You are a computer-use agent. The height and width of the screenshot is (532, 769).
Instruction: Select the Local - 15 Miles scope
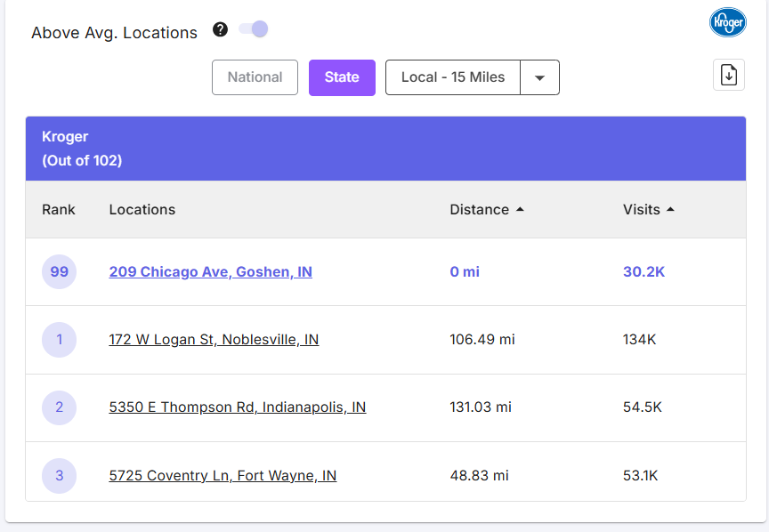pos(453,77)
